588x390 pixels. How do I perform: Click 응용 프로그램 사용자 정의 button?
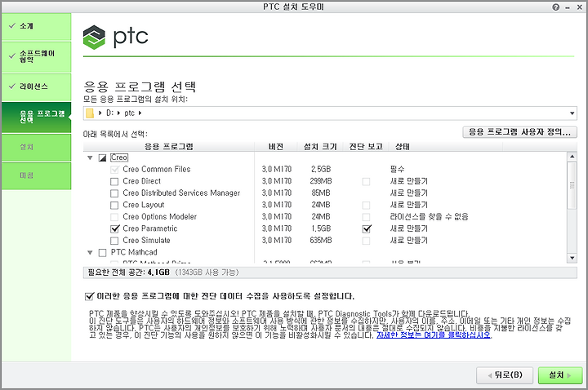(x=519, y=132)
